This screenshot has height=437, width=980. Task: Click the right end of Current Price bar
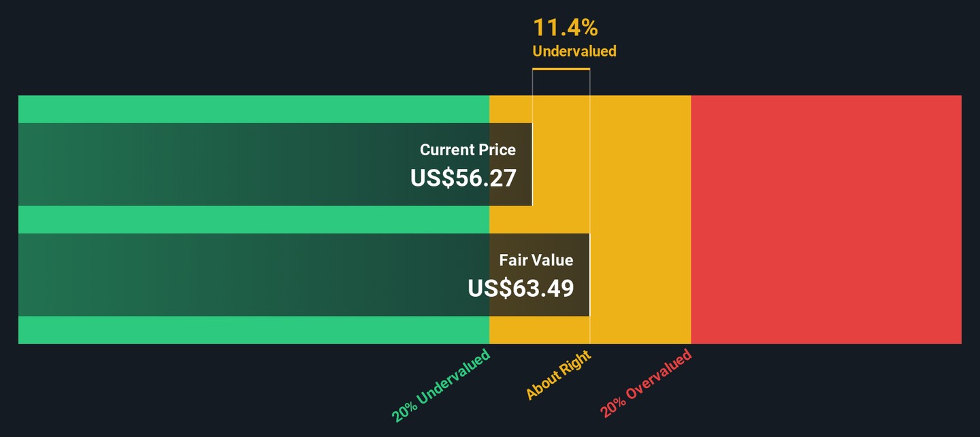coord(532,164)
